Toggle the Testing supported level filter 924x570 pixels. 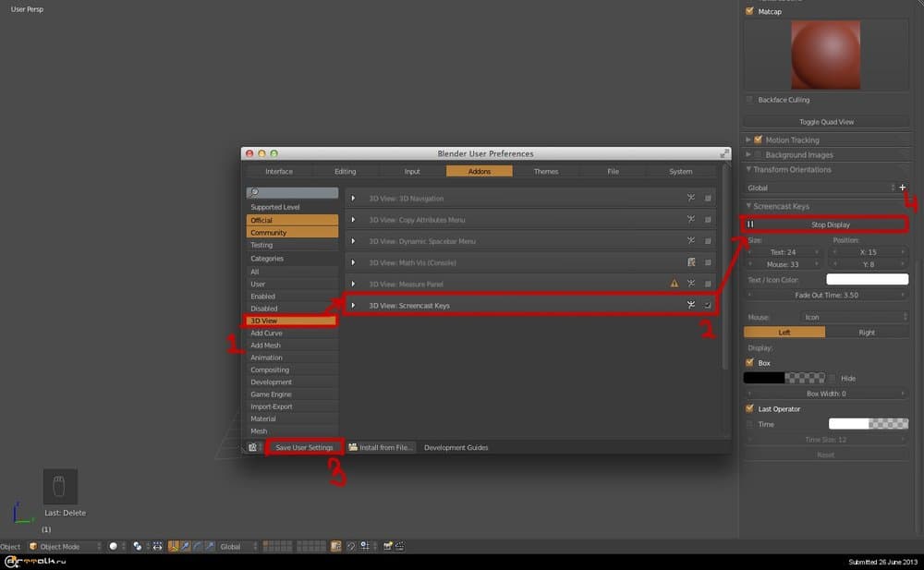(x=292, y=245)
